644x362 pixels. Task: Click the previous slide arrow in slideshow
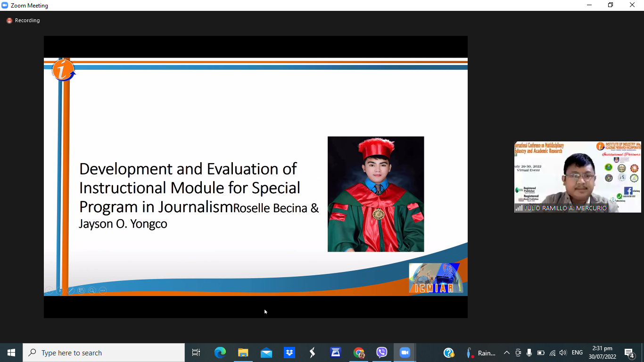click(49, 291)
